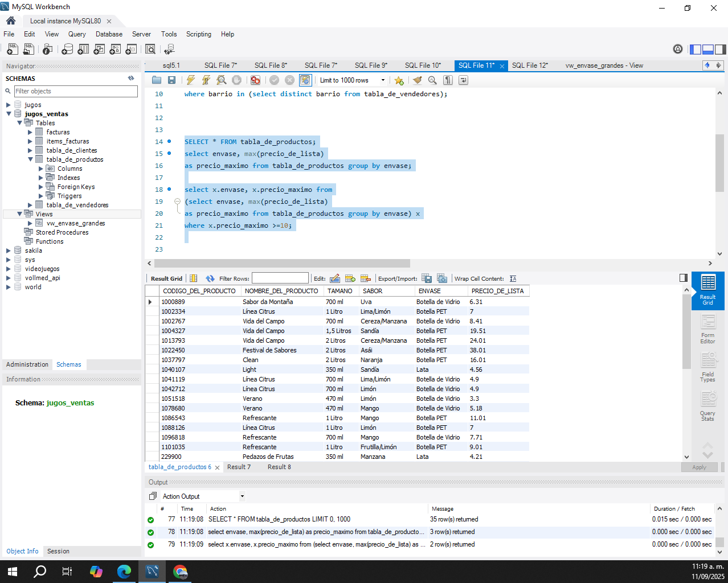Save the SQL script in editor toolbar

[172, 80]
